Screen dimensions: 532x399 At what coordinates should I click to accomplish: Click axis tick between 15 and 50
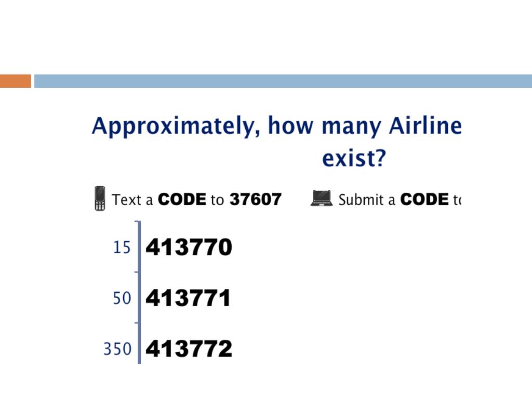pyautogui.click(x=137, y=272)
